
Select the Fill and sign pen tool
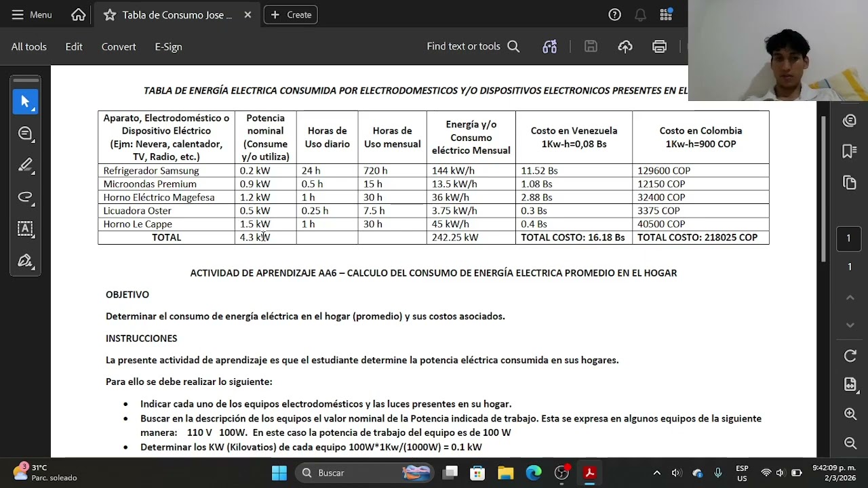[x=26, y=260]
